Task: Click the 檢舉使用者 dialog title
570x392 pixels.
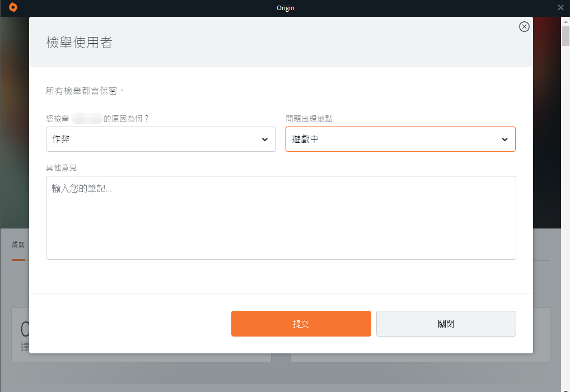Action: click(79, 43)
